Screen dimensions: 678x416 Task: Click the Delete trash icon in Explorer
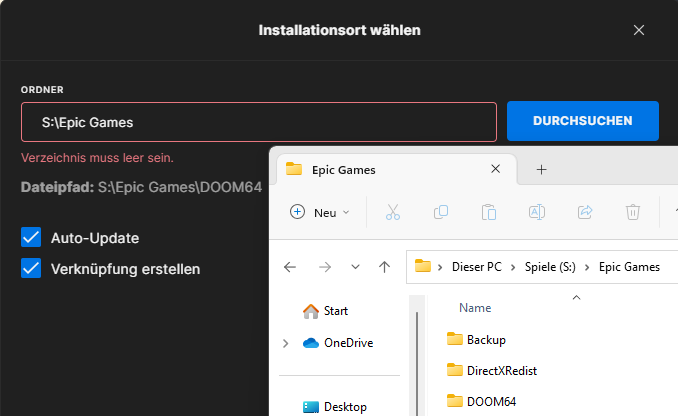[633, 212]
